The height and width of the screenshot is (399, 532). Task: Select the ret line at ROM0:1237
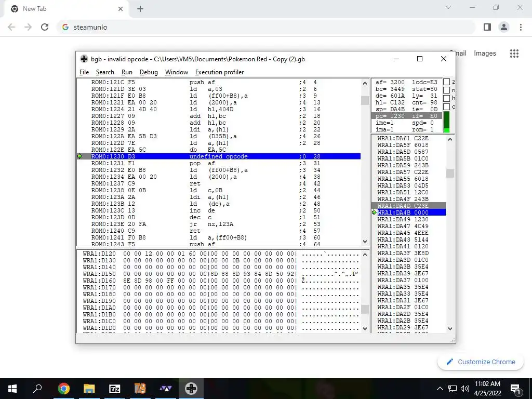click(219, 183)
